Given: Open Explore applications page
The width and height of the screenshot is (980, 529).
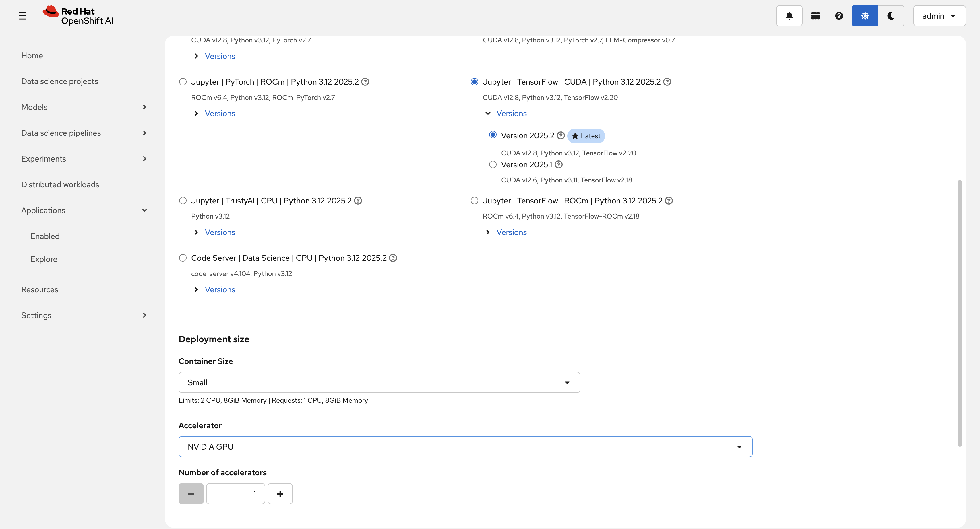Looking at the screenshot, I should pyautogui.click(x=44, y=259).
